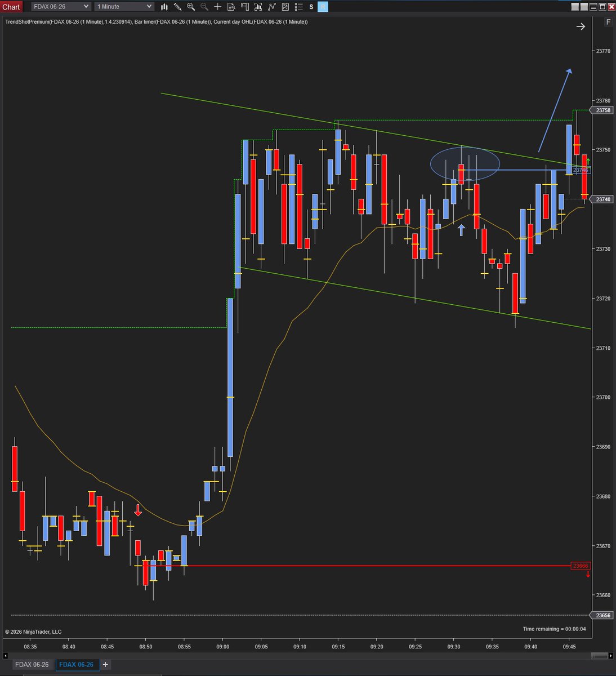Click the first grey window link button
The image size is (616, 676).
[575, 7]
